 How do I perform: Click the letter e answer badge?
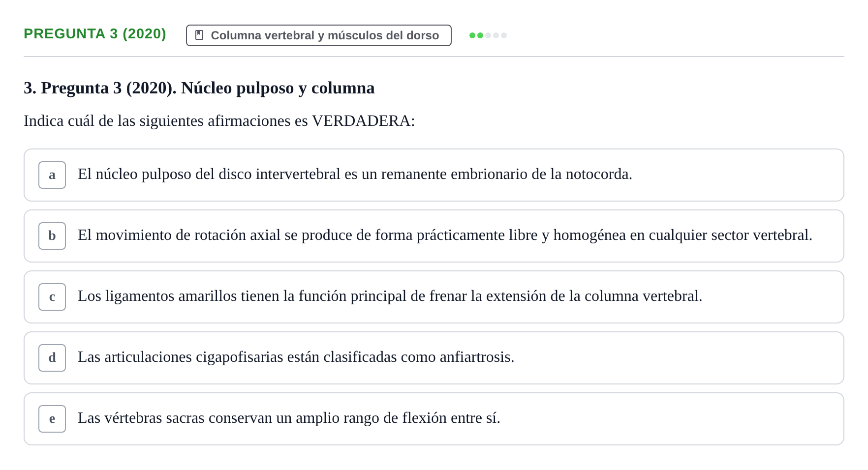tap(52, 419)
